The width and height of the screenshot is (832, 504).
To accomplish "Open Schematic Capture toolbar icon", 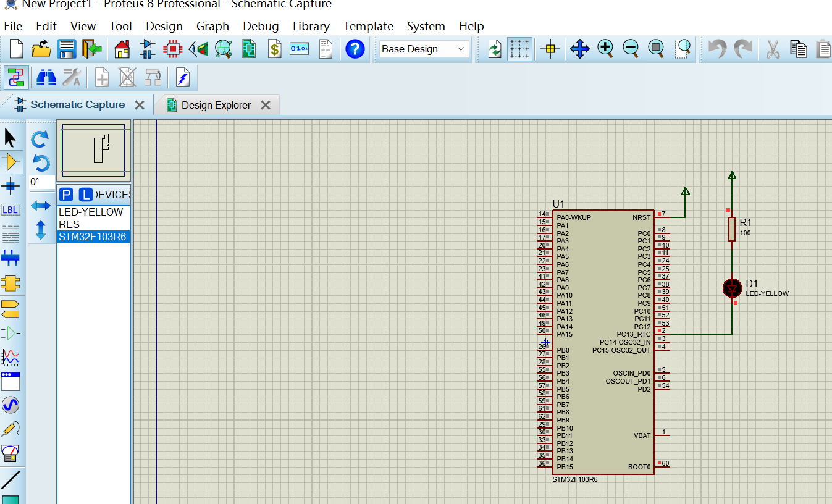I will coord(148,49).
